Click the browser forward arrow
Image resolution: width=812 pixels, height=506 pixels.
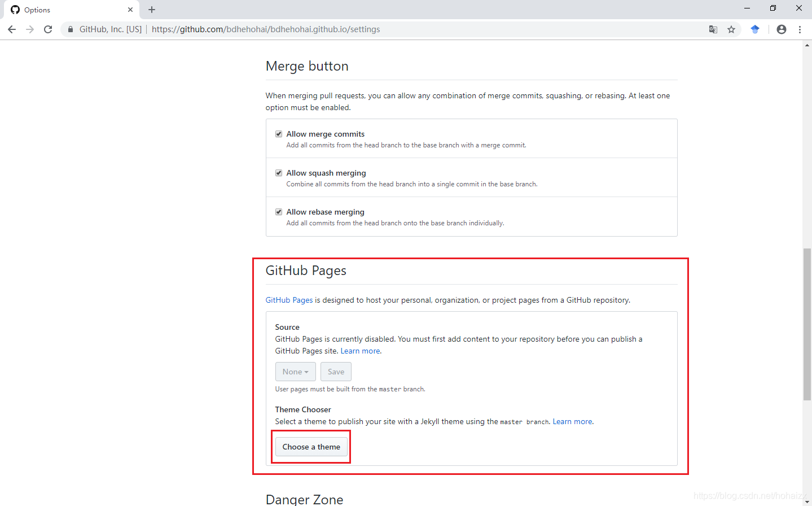click(x=30, y=29)
